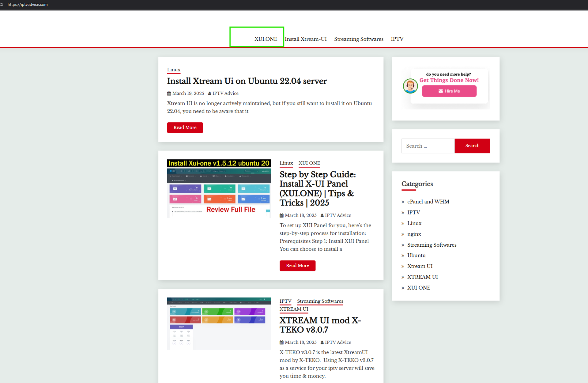The width and height of the screenshot is (588, 383).
Task: Click the author icon on the Ubuntu 22.04 post
Action: pyautogui.click(x=209, y=93)
